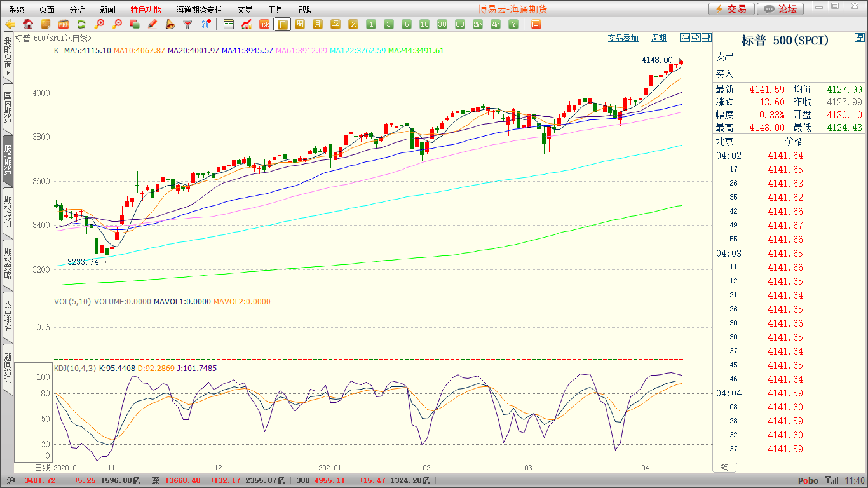Click the 论坛 forum button
The width and height of the screenshot is (868, 488).
[x=781, y=9]
